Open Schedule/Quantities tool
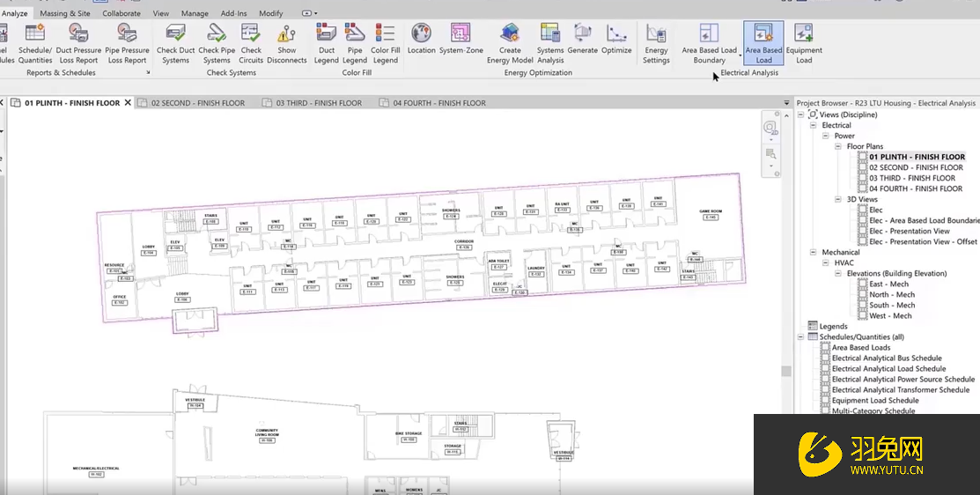This screenshot has height=495, width=980. point(35,43)
